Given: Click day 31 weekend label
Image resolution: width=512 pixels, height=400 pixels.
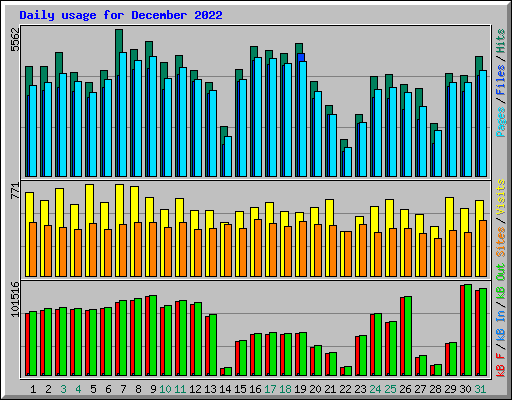Looking at the screenshot, I should tap(480, 389).
